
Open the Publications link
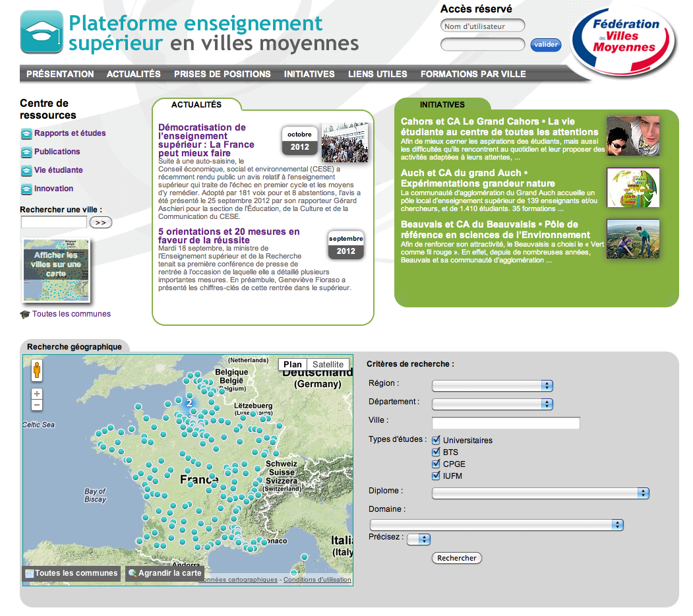pyautogui.click(x=57, y=152)
